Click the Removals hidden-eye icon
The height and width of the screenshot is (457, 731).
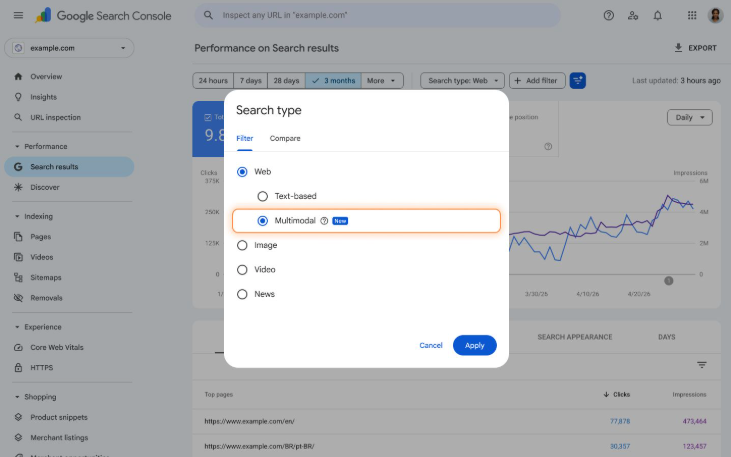pyautogui.click(x=18, y=298)
